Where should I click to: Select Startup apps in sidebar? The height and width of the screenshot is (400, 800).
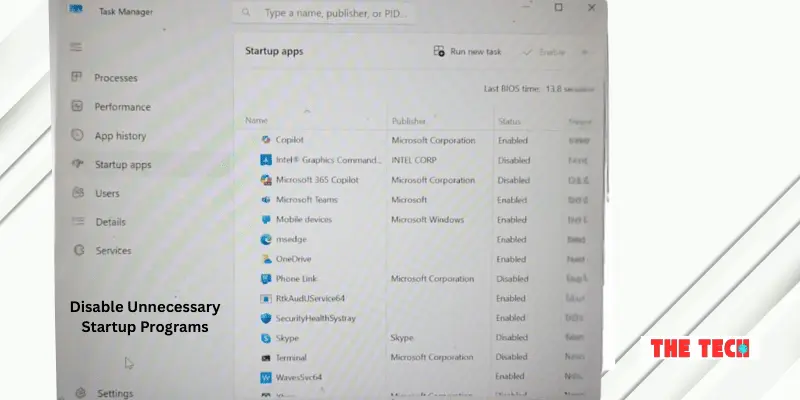pos(123,165)
